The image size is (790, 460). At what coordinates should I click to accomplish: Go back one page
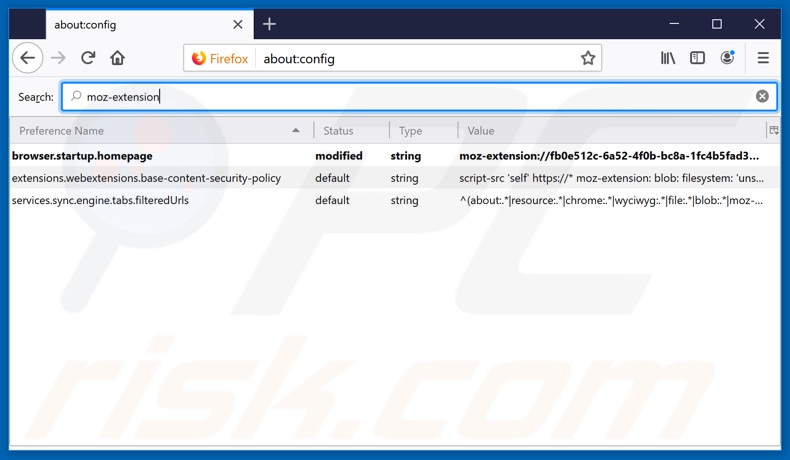pos(27,58)
